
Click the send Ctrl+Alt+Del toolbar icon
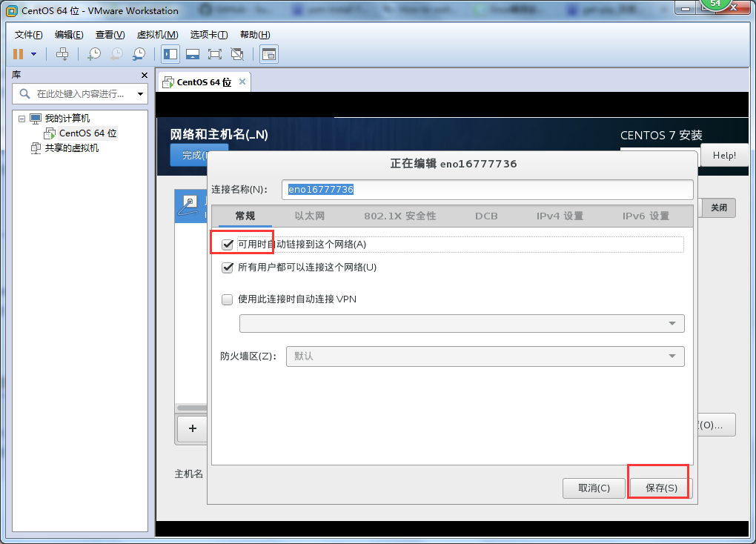coord(62,54)
